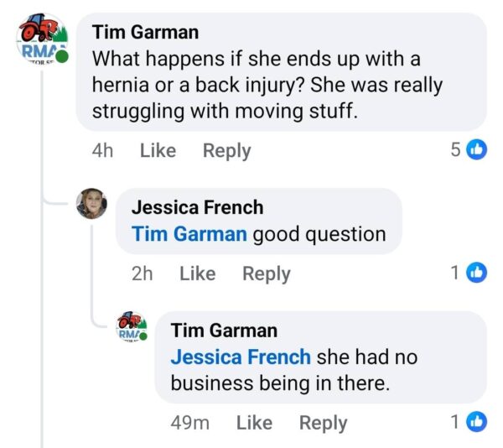Viewport: 503px width, 448px height.
Task: Click Tim Garman's reply profile picture
Action: [132, 327]
